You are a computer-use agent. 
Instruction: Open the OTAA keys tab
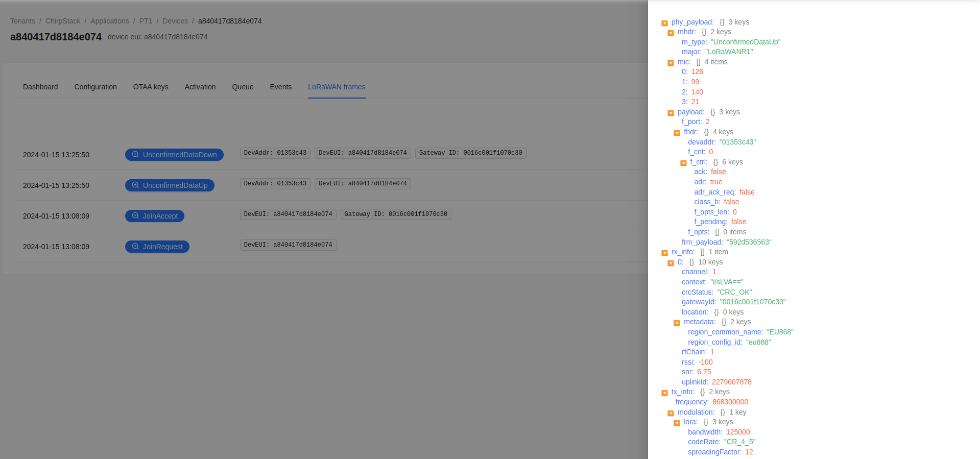151,87
